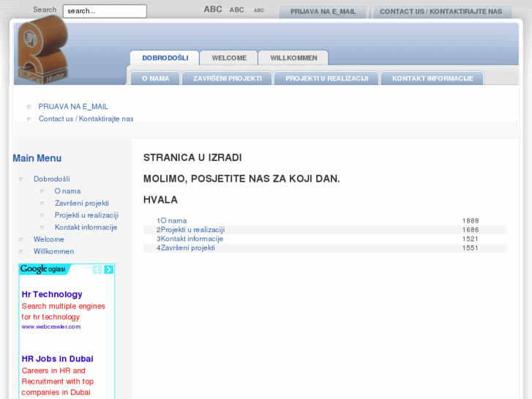The width and height of the screenshot is (532, 399).
Task: Click the site logo in the header
Action: pos(43,51)
